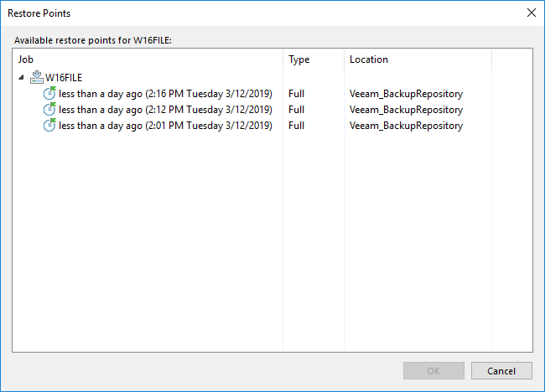Click the 2:01 PM restore point clock icon

point(49,126)
